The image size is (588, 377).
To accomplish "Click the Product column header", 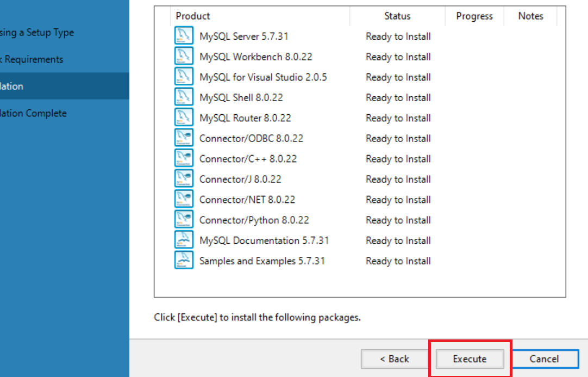I will click(x=193, y=16).
